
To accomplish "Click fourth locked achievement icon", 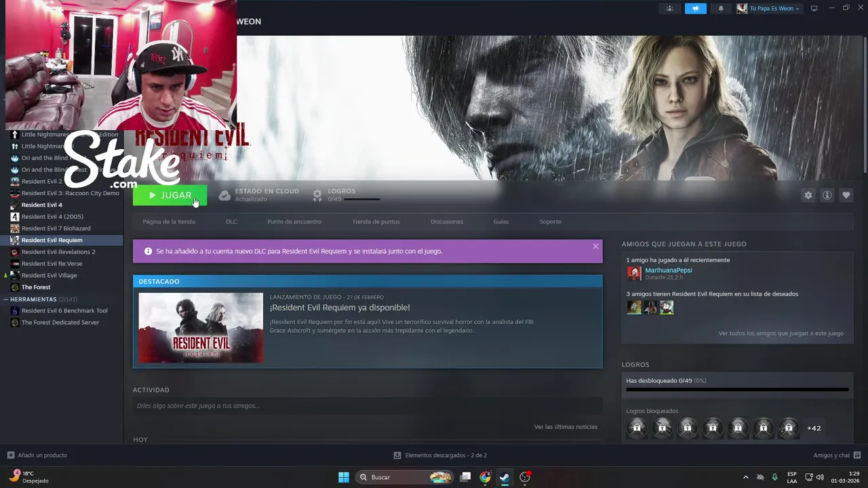I will (713, 428).
